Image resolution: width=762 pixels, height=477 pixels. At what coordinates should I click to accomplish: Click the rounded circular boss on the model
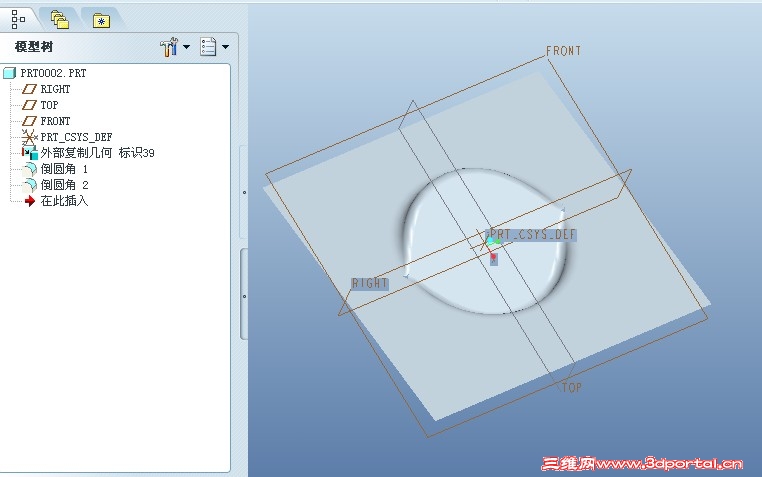(486, 241)
